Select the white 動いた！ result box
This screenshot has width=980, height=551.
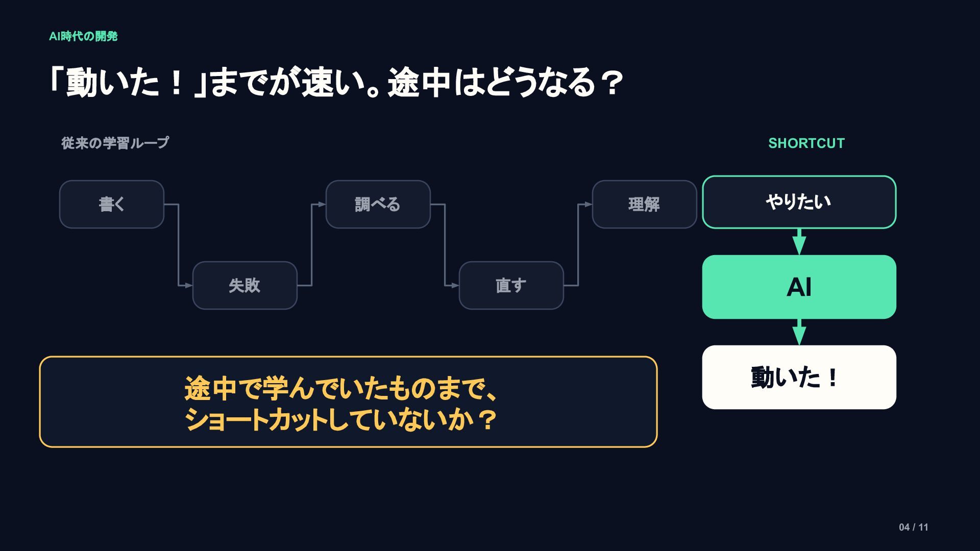coord(799,377)
